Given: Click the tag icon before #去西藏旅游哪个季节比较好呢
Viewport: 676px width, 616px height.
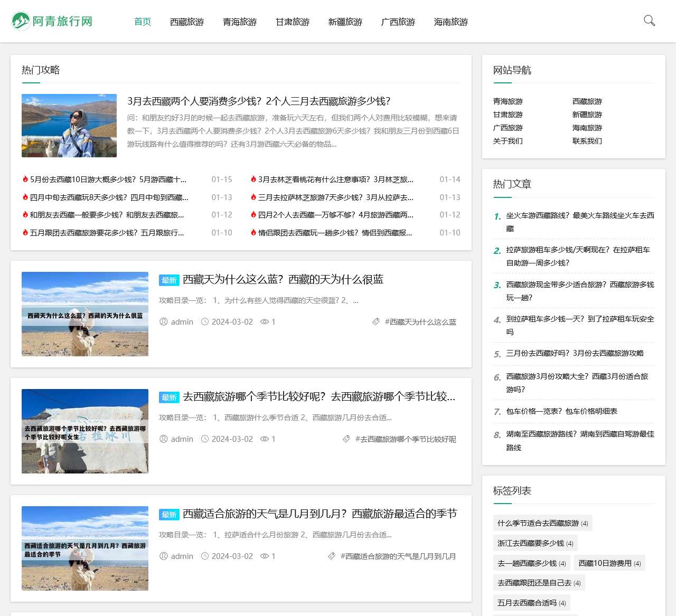Looking at the screenshot, I should [x=347, y=439].
